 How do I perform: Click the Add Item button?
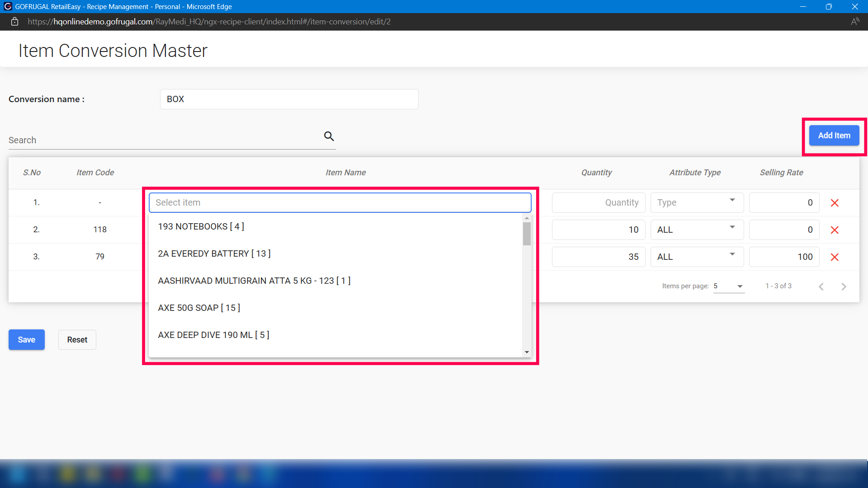834,136
